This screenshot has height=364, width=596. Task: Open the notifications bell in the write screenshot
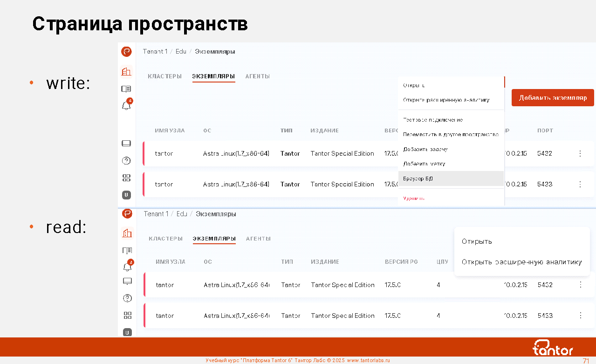tap(126, 106)
